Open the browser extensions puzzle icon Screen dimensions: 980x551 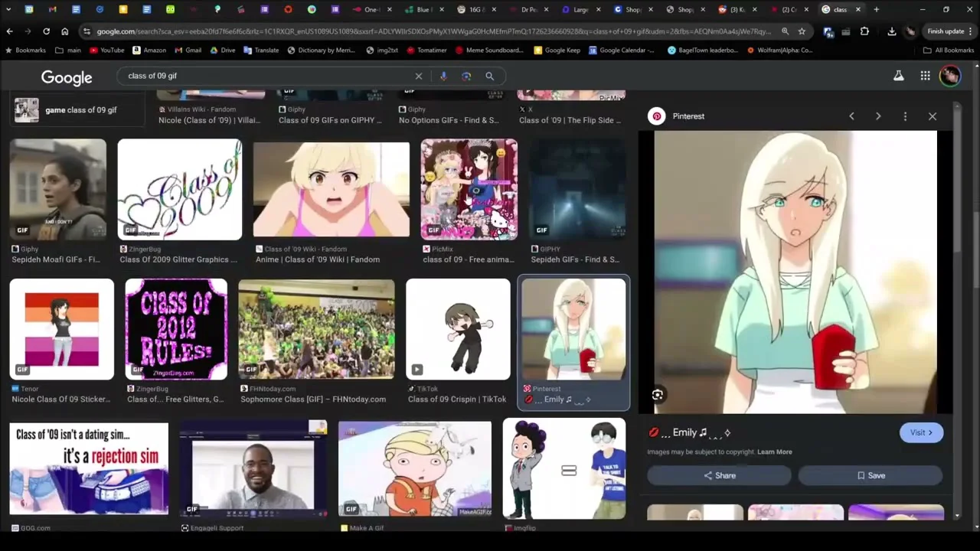pyautogui.click(x=864, y=31)
